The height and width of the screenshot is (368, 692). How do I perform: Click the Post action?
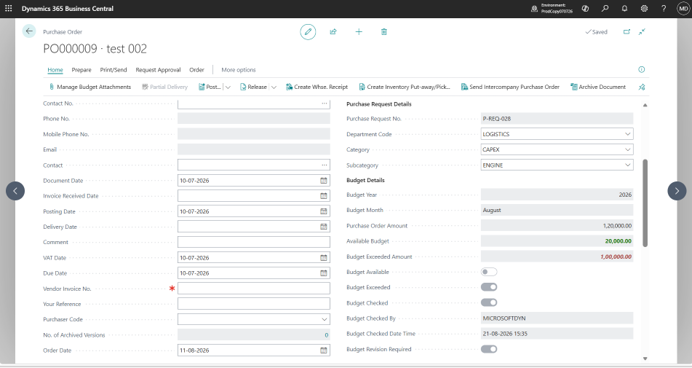(x=210, y=87)
